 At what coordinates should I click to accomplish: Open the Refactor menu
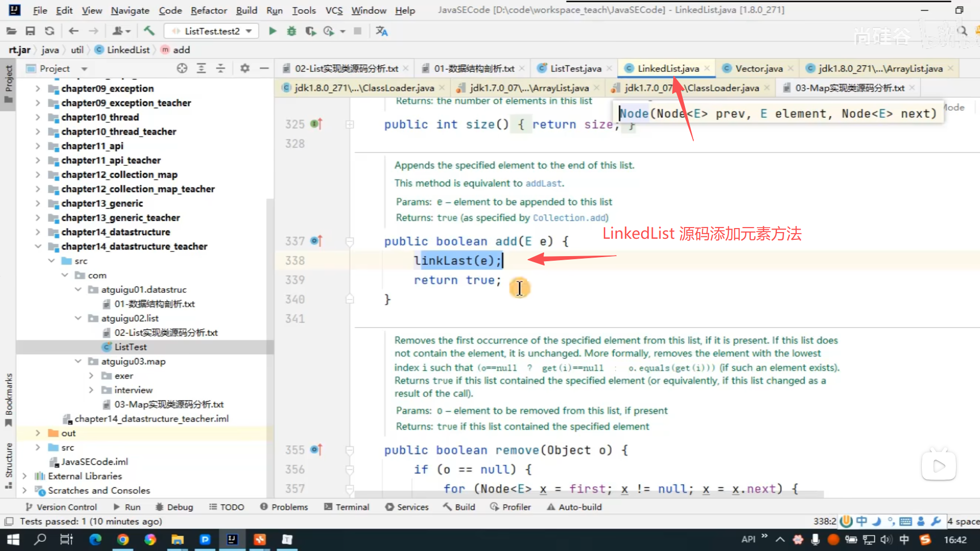pos(209,10)
